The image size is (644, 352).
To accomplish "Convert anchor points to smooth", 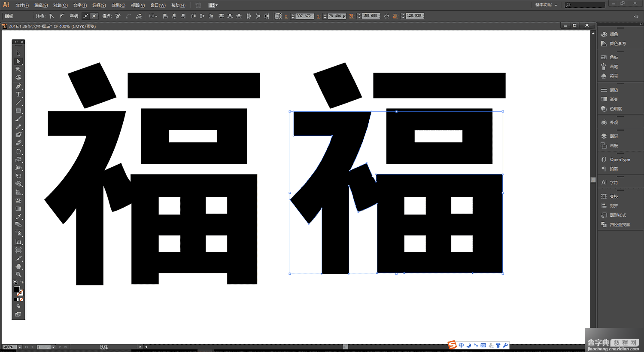I will coord(62,16).
